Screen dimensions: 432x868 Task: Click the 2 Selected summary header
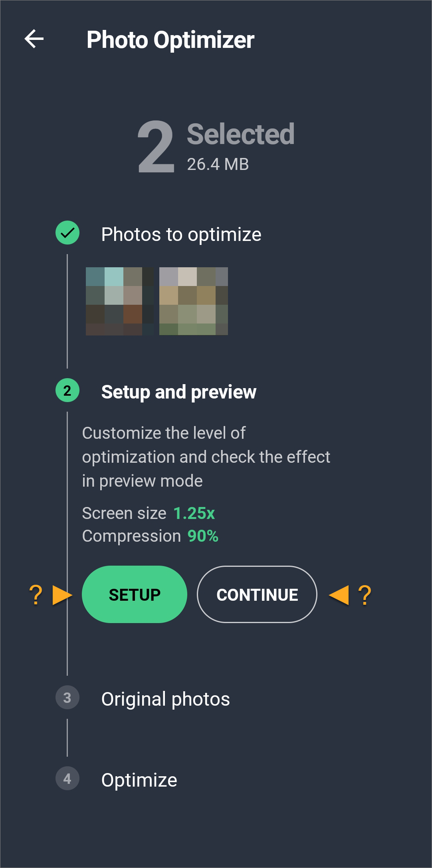tap(216, 147)
